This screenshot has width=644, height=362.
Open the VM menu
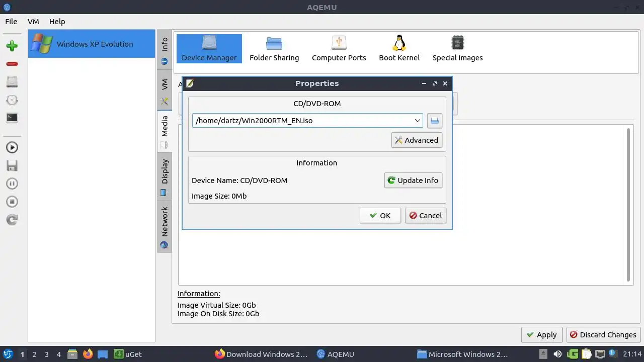[x=33, y=22]
